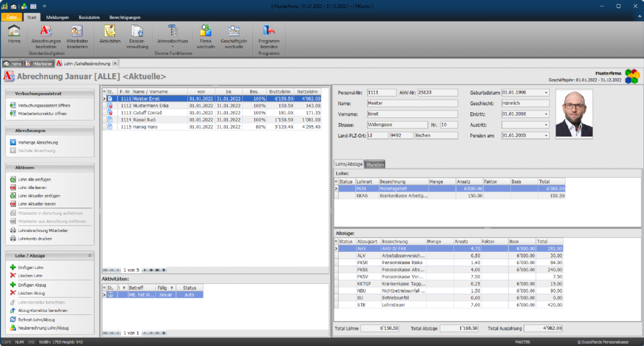Click the employee portrait photo

pos(574,113)
